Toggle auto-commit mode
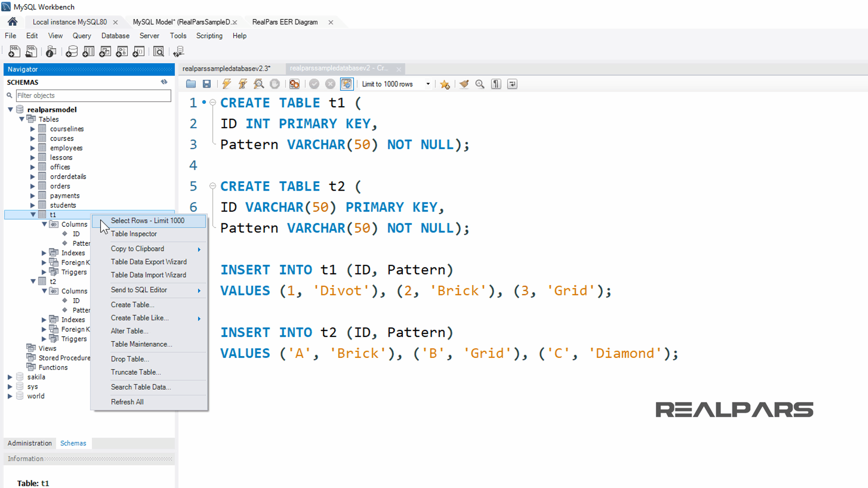Screen dimensions: 868x488 point(346,84)
